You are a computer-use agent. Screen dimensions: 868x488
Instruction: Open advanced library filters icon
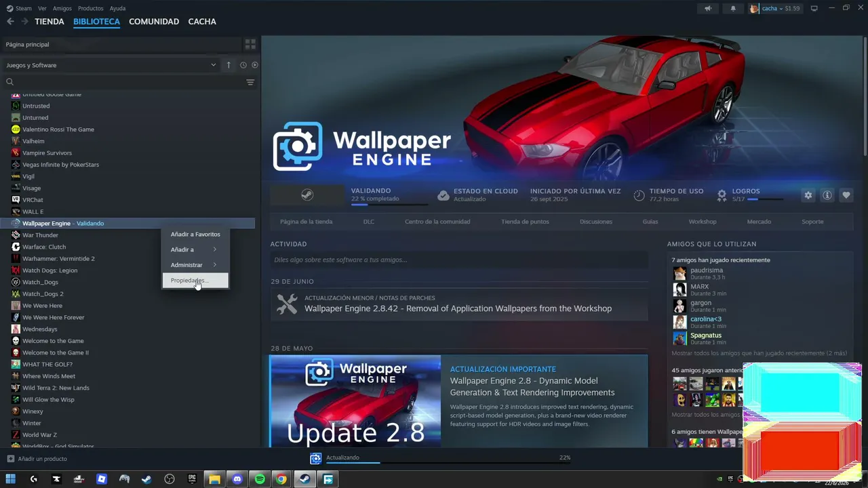click(x=250, y=82)
